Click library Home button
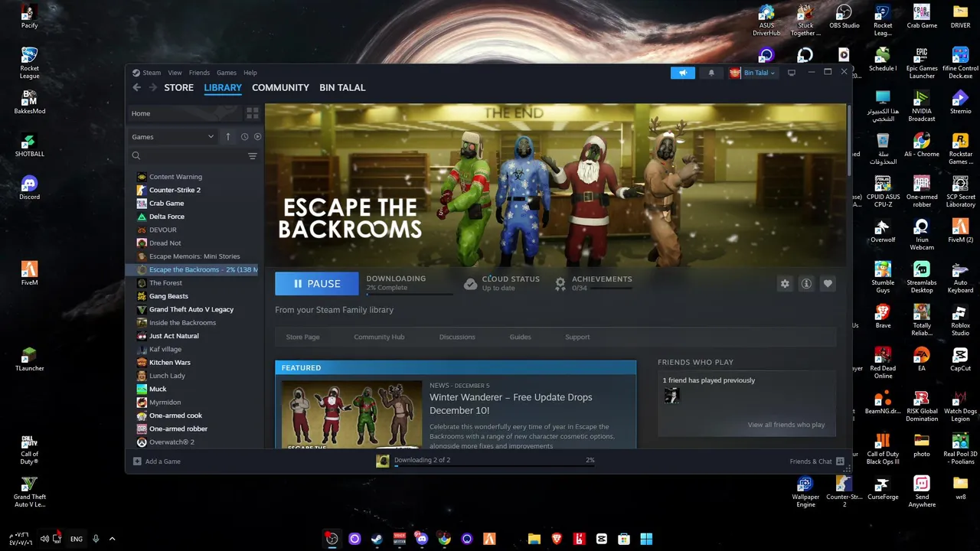Viewport: 980px width, 551px height. pyautogui.click(x=184, y=113)
